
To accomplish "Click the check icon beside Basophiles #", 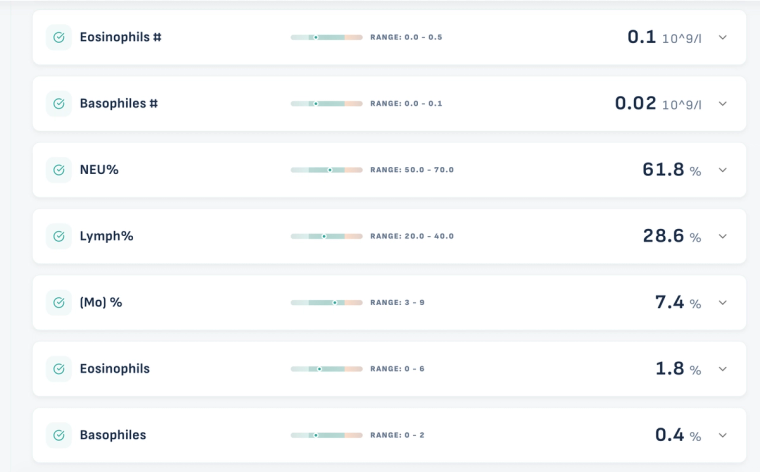I will click(x=59, y=104).
